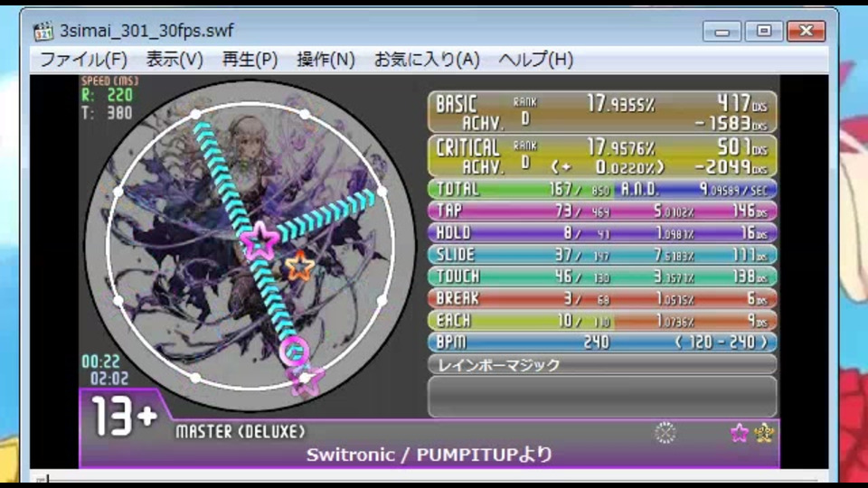Click the dotted circle icon in footer
868x488 pixels.
tap(665, 433)
